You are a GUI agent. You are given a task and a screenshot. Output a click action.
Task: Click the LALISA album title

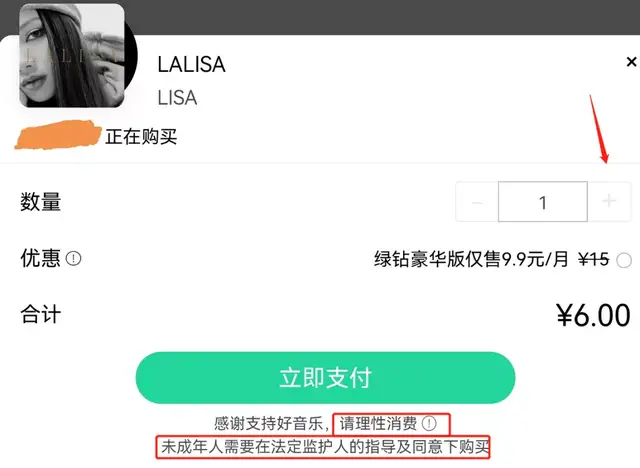click(x=191, y=64)
